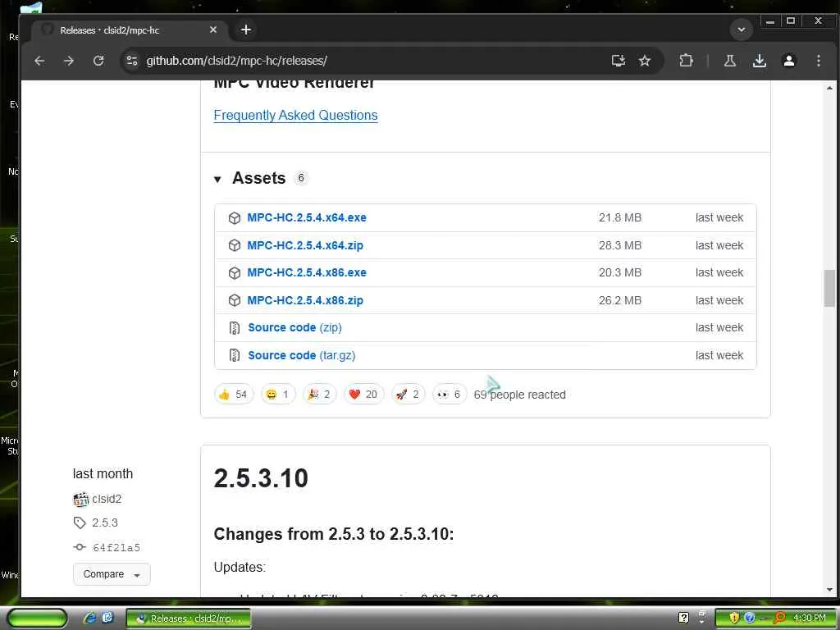This screenshot has height=630, width=840.
Task: Select Releases clsid2/mpc taskbar button
Action: coord(189,619)
